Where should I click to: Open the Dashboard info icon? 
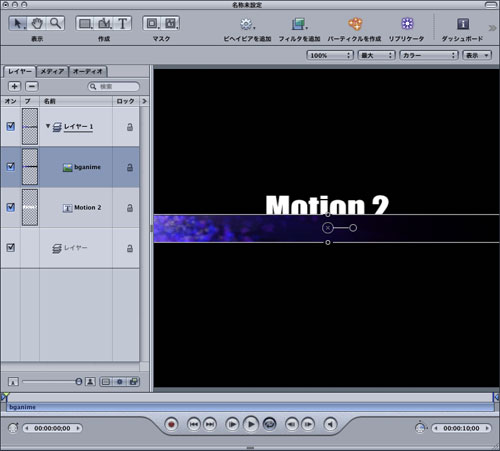click(x=463, y=24)
